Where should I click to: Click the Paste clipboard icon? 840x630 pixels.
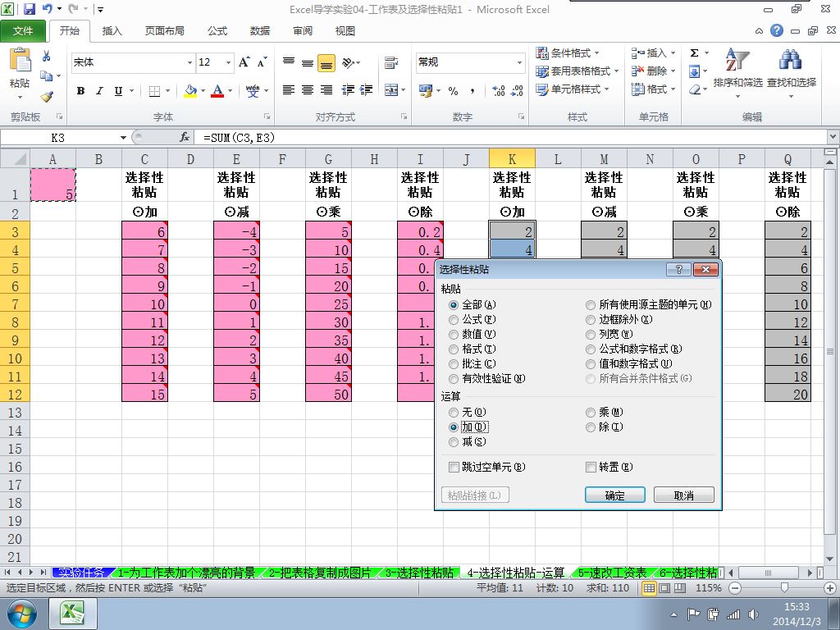coord(20,61)
